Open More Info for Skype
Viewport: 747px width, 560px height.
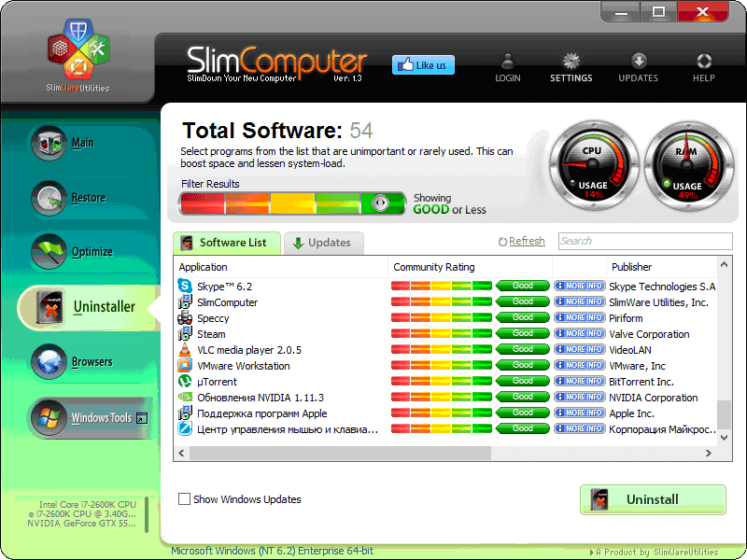(579, 286)
